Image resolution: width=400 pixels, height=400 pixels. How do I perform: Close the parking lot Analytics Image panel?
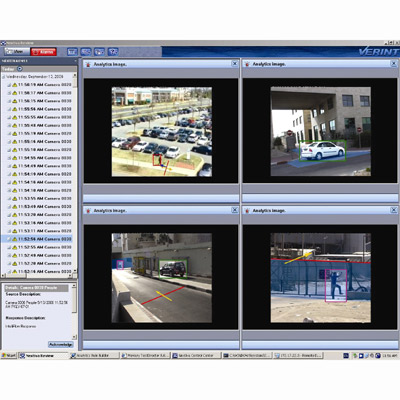pos(235,63)
